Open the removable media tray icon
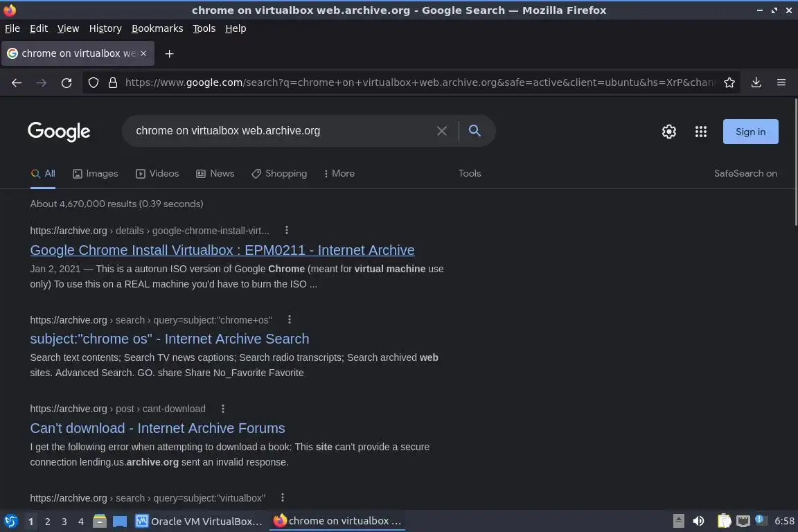Image resolution: width=798 pixels, height=532 pixels. (x=678, y=521)
